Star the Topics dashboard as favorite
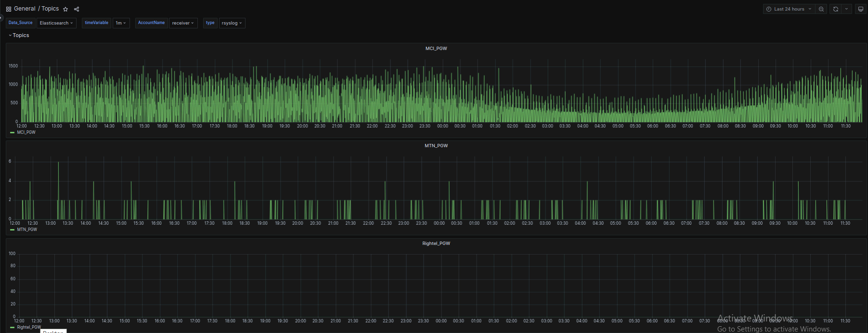The height and width of the screenshot is (333, 868). click(65, 9)
